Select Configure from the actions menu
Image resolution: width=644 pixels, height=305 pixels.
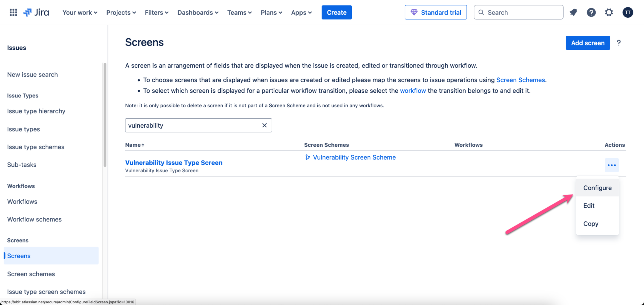(597, 188)
